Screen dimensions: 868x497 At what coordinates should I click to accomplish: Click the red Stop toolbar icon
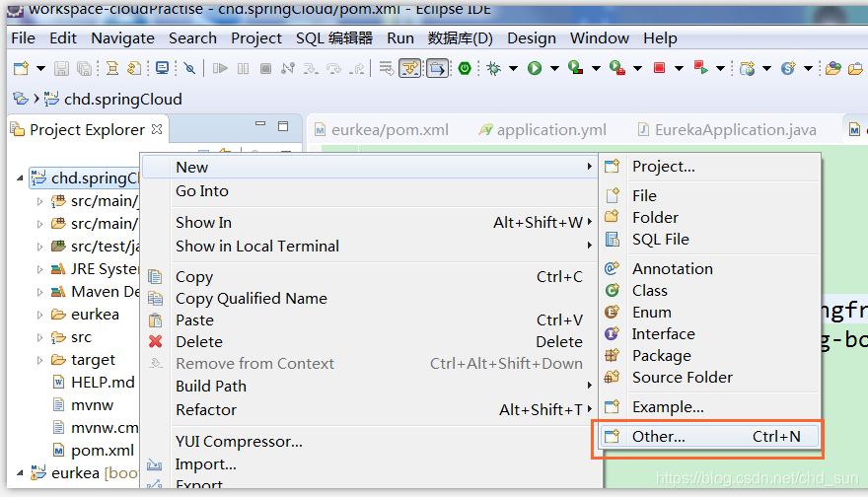tap(659, 68)
